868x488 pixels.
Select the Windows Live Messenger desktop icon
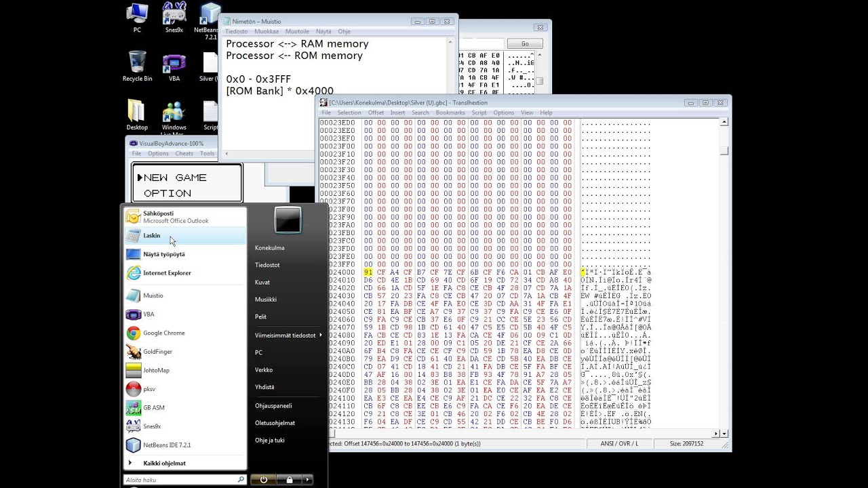click(x=174, y=117)
